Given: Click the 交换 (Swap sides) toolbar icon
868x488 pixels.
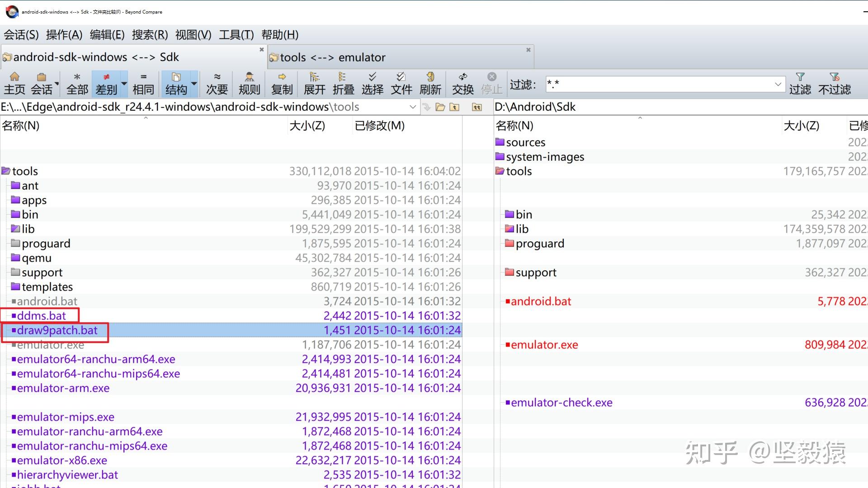Looking at the screenshot, I should tap(462, 84).
